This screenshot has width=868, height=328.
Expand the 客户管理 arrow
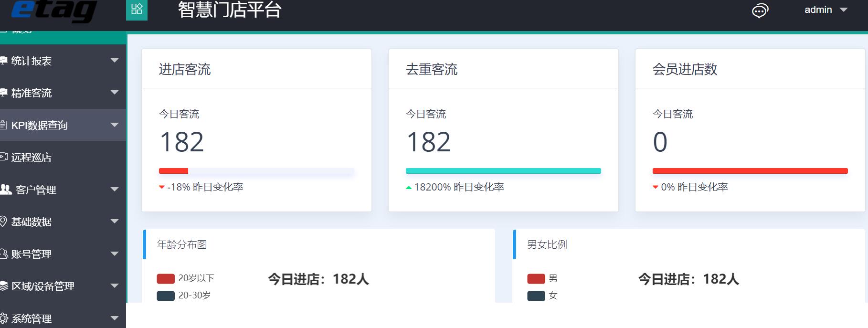pyautogui.click(x=114, y=190)
